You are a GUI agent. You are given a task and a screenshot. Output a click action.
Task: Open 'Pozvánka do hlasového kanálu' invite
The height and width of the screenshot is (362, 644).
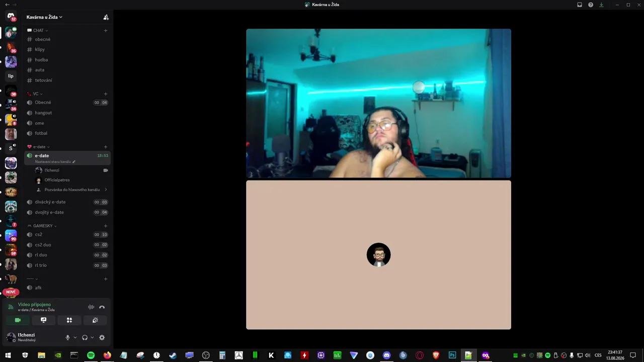tap(71, 190)
